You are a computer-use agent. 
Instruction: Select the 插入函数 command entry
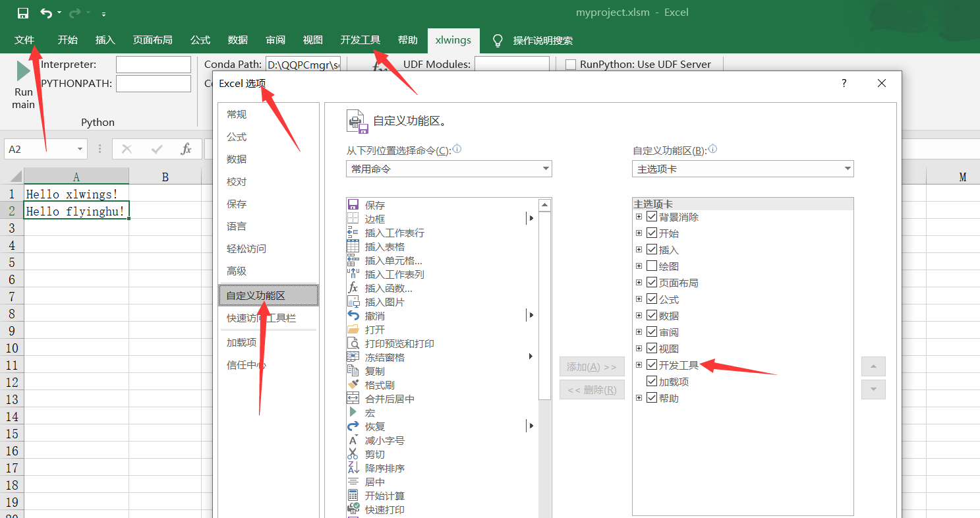(x=387, y=287)
